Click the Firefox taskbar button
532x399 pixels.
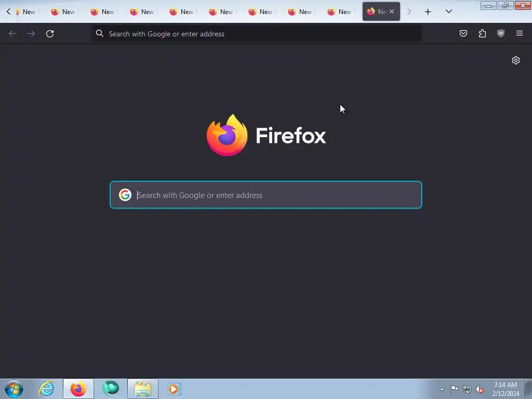(x=78, y=389)
